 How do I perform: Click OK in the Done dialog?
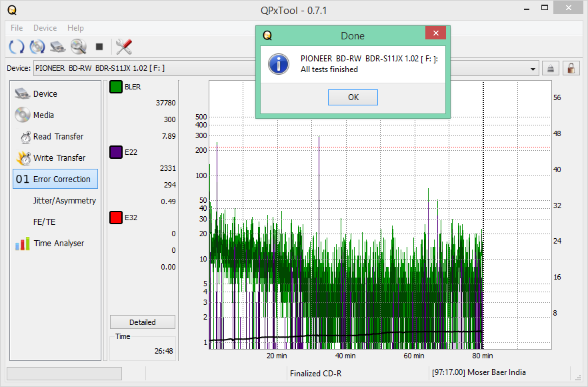coord(353,97)
